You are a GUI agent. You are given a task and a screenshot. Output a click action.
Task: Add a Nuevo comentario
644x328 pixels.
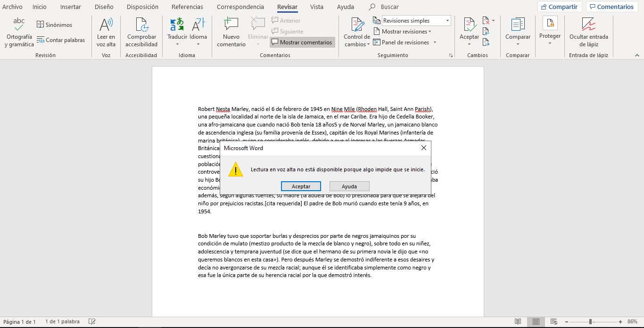231,32
